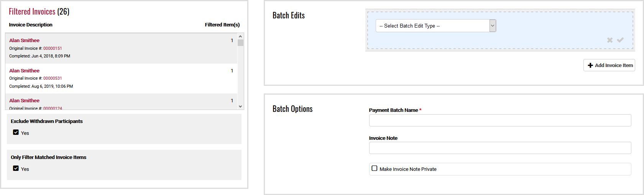This screenshot has height=195, width=644.
Task: Enable Make Invoice Note Private checkbox
Action: tap(375, 169)
